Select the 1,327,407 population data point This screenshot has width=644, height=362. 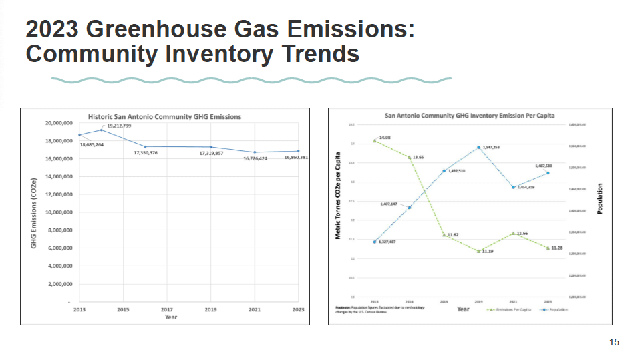pyautogui.click(x=375, y=242)
